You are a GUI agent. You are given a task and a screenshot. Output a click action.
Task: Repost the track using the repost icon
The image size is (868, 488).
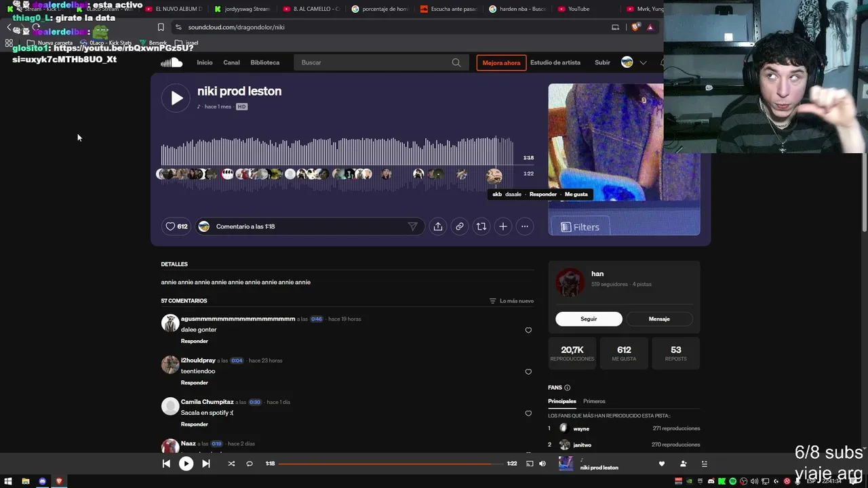pos(481,226)
